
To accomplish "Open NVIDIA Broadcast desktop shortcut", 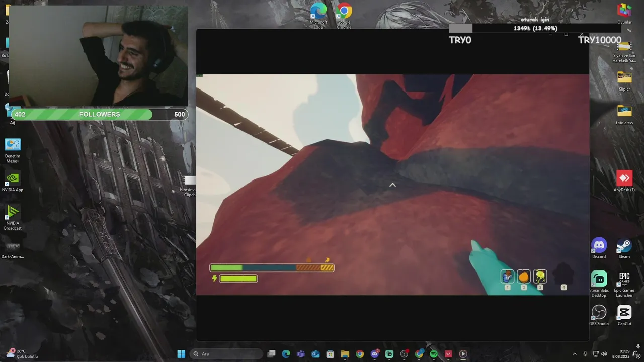I will coord(13,217).
